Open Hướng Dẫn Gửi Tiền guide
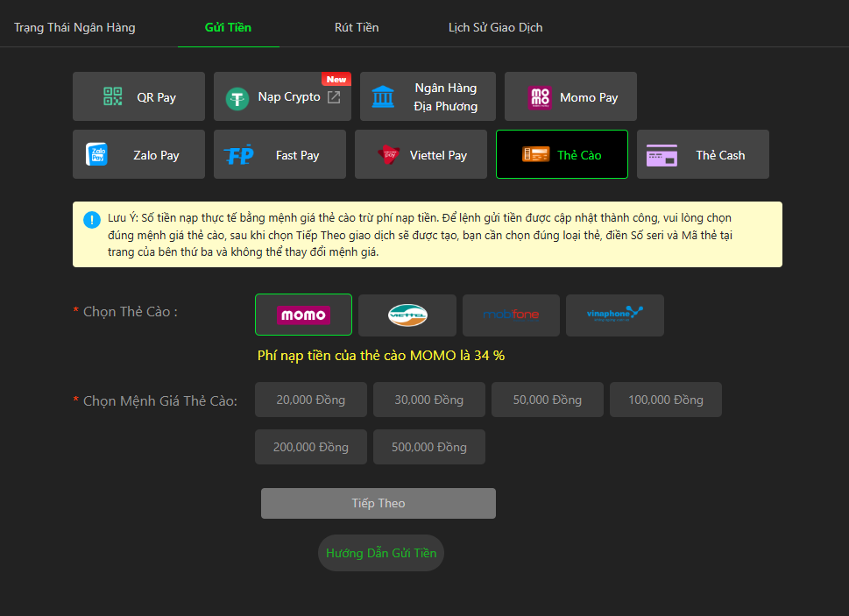 coord(380,553)
